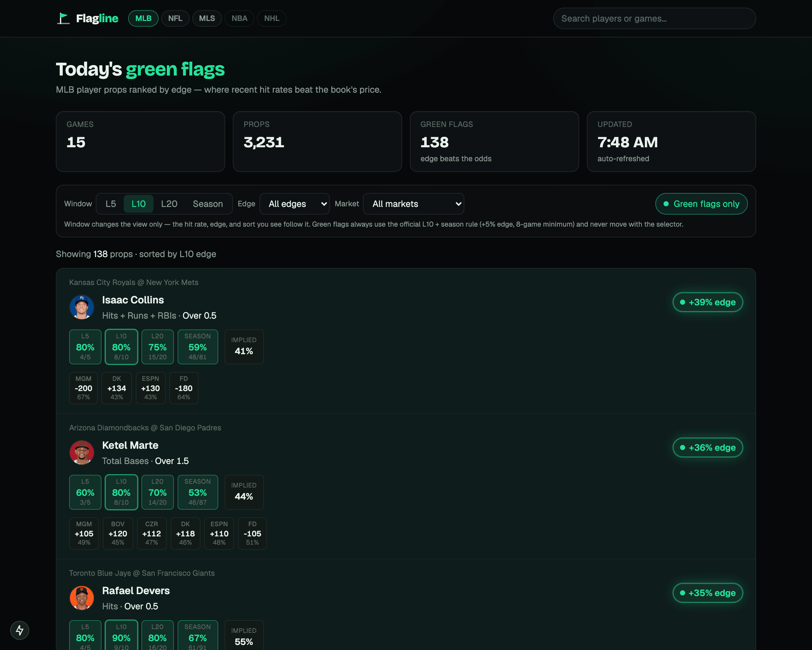Select the MLB league tab
The image size is (812, 650).
[x=143, y=18]
